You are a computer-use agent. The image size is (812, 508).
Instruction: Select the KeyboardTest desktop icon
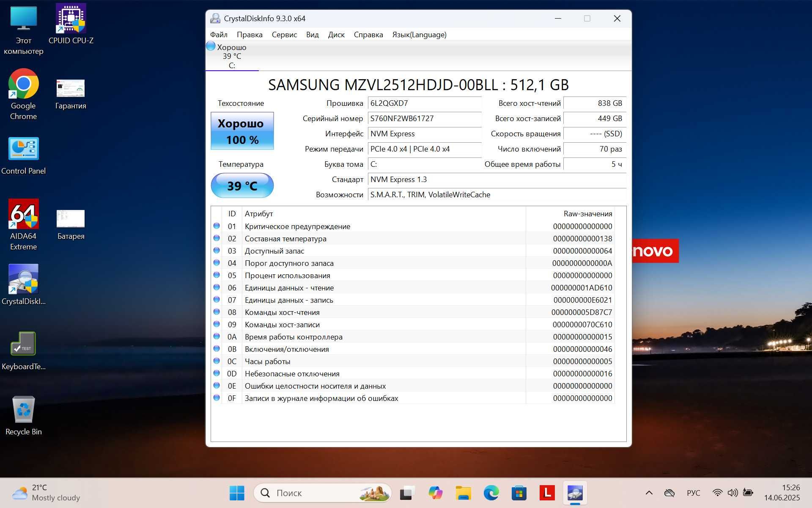click(x=24, y=351)
